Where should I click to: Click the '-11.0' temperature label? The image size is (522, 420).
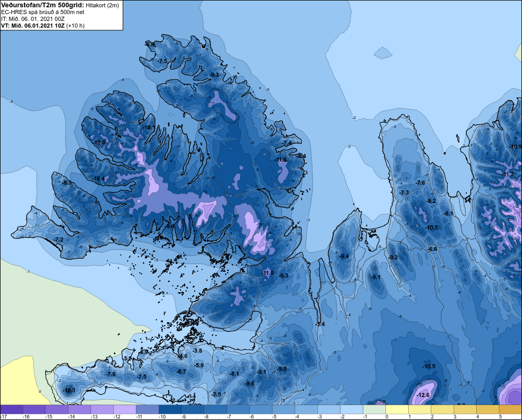click(268, 273)
